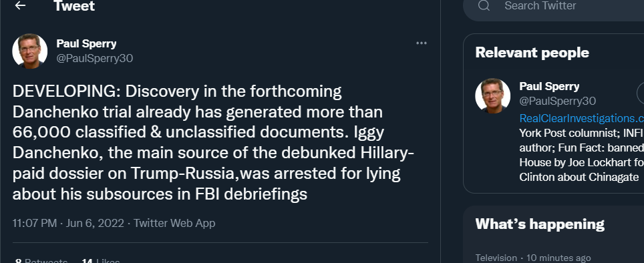The image size is (644, 263).
Task: Click the Relevant people heading
Action: (x=532, y=53)
